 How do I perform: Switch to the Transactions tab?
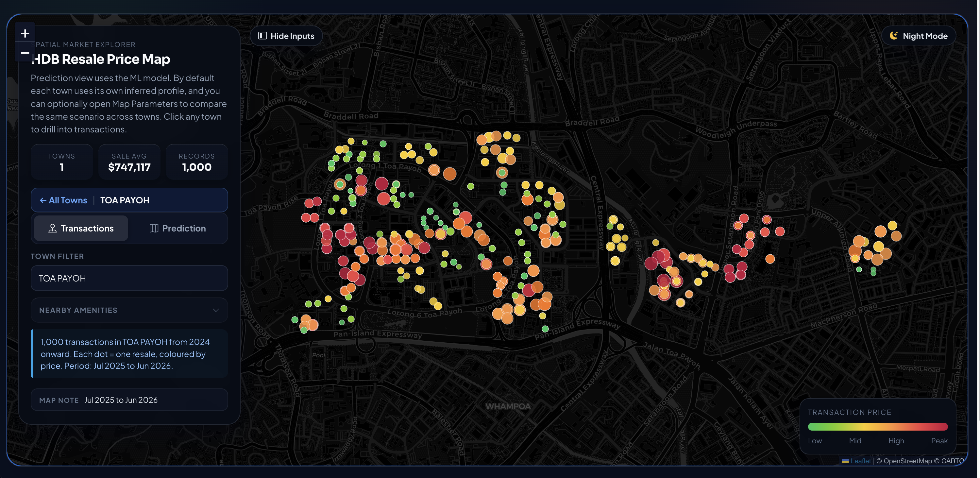click(81, 228)
